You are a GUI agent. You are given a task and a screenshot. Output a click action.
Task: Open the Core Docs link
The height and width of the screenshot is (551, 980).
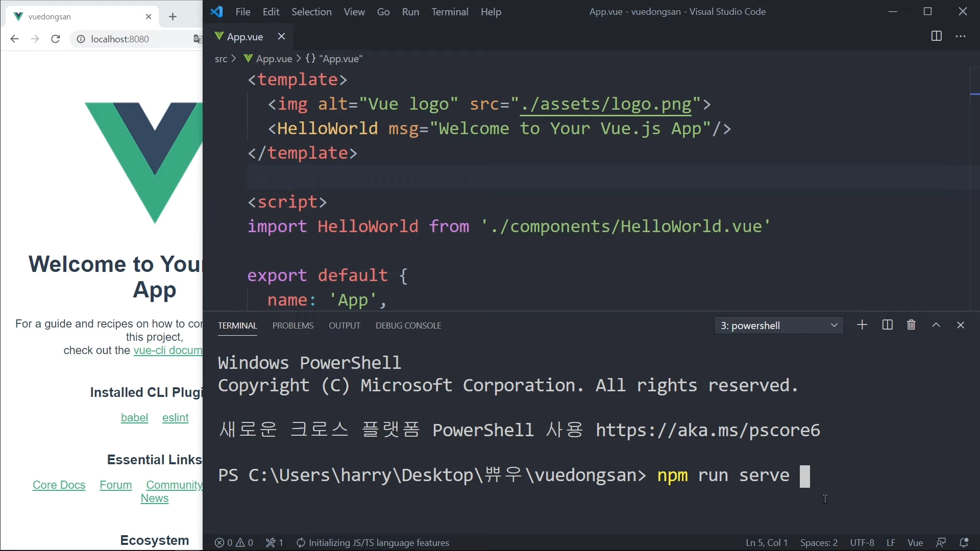pos(59,485)
